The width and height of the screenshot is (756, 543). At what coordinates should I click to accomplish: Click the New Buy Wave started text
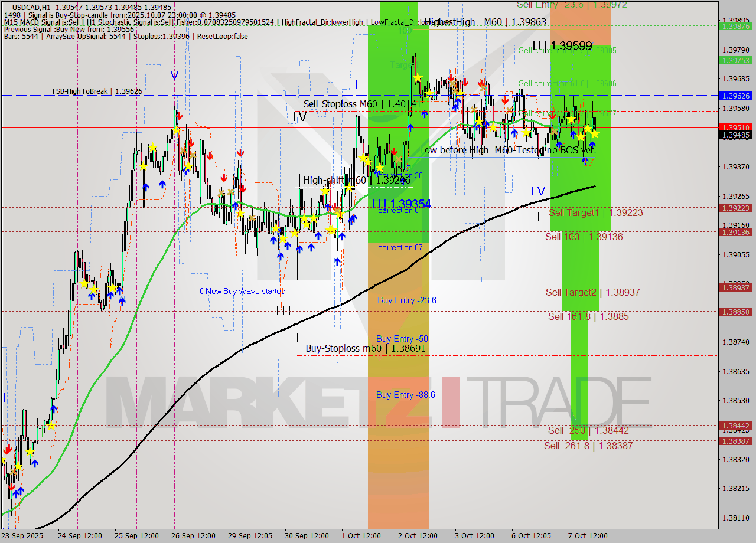243,291
